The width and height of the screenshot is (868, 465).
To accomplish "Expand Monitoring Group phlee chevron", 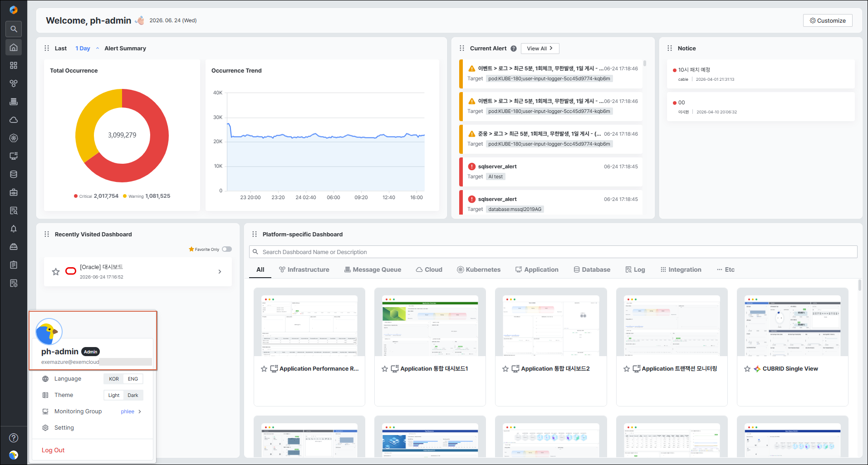I will tap(140, 411).
